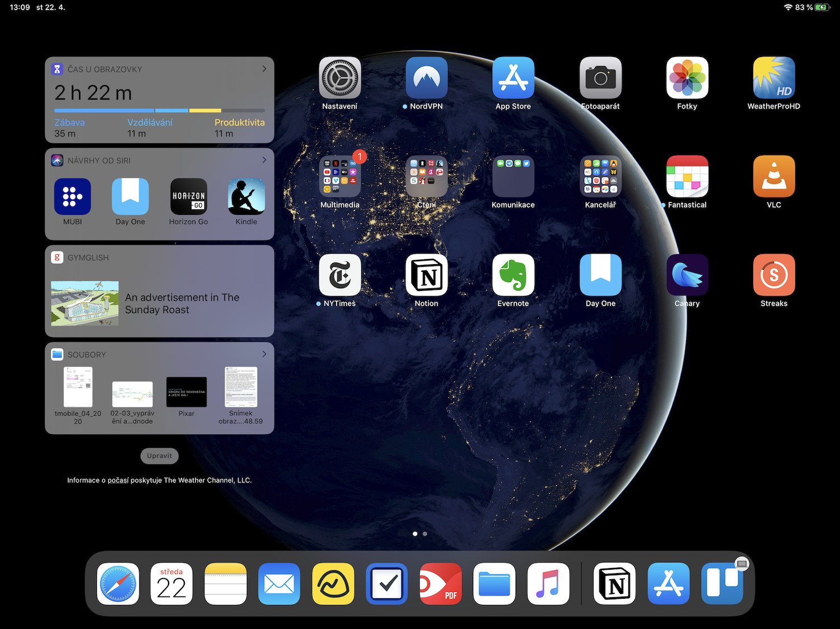Open the NYTimes app
Viewport: 840px width, 629px height.
[340, 275]
